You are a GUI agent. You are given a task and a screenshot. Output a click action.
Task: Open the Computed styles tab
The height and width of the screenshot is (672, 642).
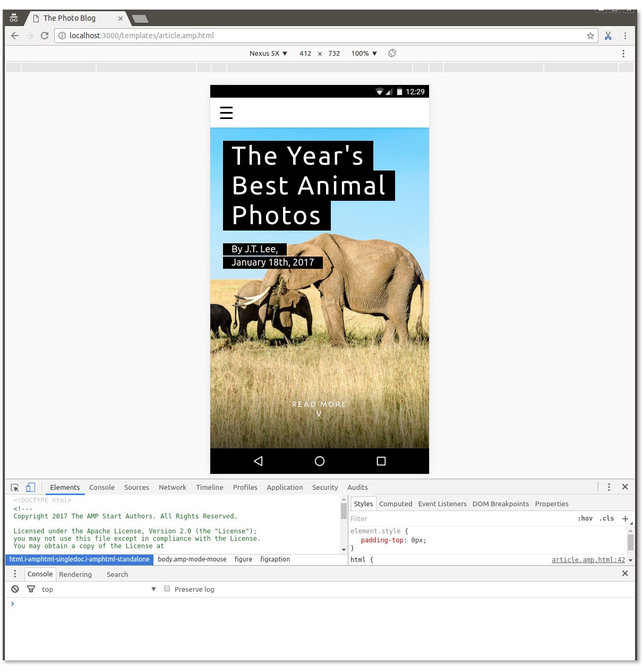(396, 504)
